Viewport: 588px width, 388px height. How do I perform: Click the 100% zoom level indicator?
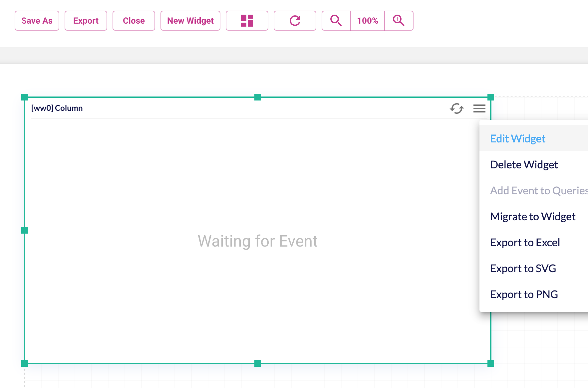367,21
